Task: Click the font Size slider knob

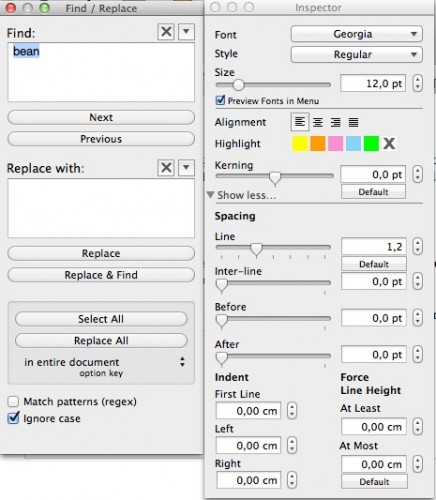Action: (238, 85)
